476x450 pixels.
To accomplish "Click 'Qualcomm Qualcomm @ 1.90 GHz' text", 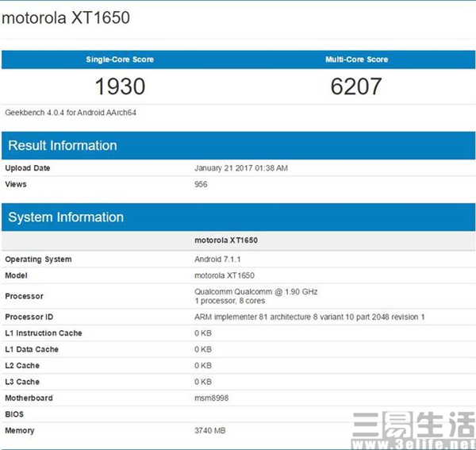I will pos(256,292).
